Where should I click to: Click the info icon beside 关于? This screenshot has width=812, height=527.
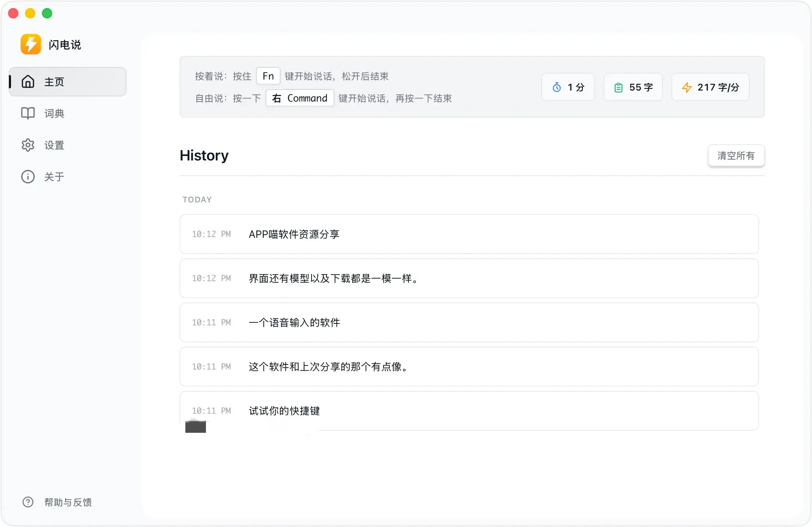click(28, 177)
